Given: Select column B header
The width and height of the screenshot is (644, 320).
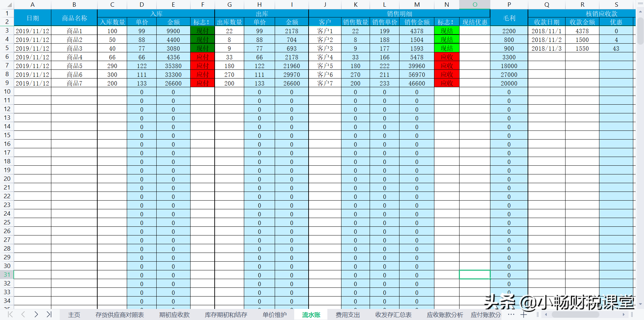Looking at the screenshot, I should click(x=74, y=5).
